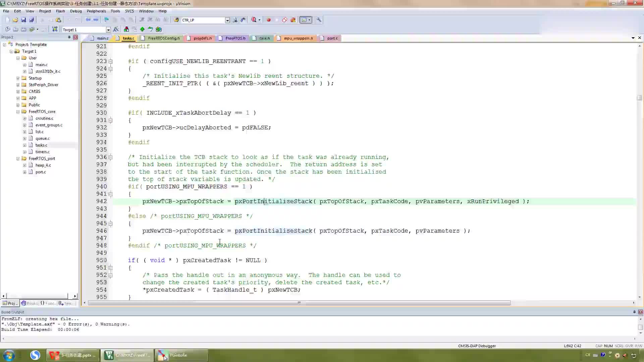Navigate forward with the blue right arrow

tap(96, 20)
